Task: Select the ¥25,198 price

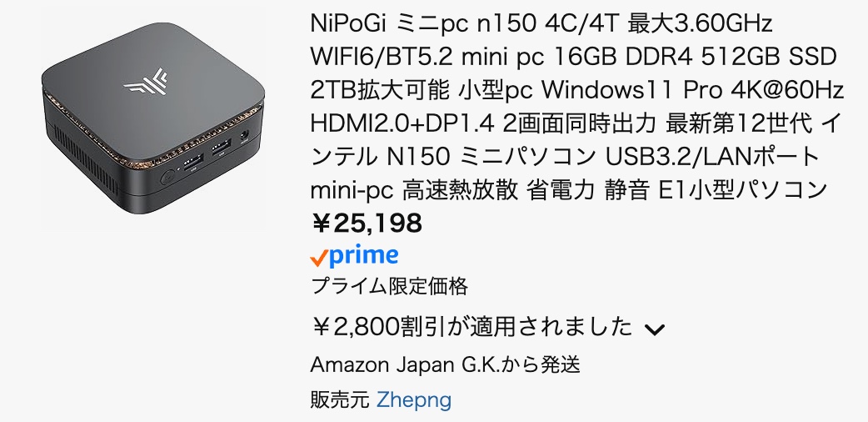Action: [367, 224]
